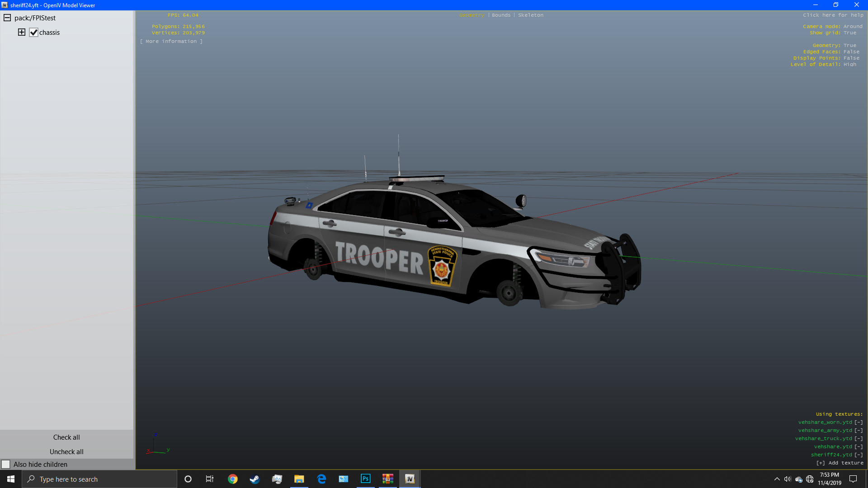The height and width of the screenshot is (488, 868).
Task: Remove the vehshare_truck.ytd texture with [-]
Action: click(x=859, y=439)
